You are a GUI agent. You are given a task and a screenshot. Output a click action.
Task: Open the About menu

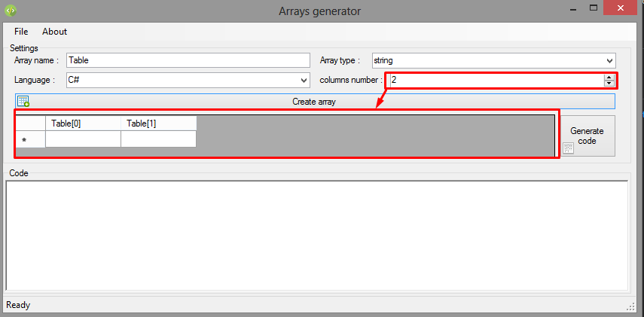tap(55, 32)
